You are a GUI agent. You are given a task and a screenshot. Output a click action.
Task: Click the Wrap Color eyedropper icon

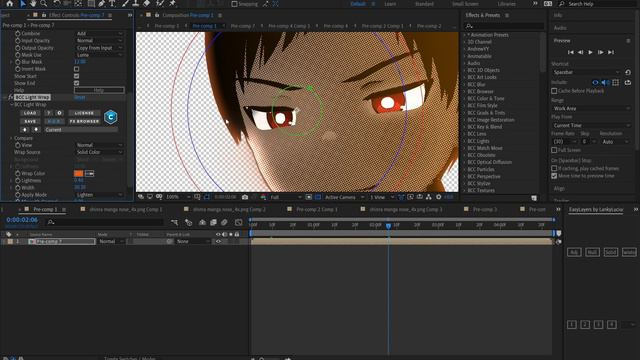tap(89, 173)
